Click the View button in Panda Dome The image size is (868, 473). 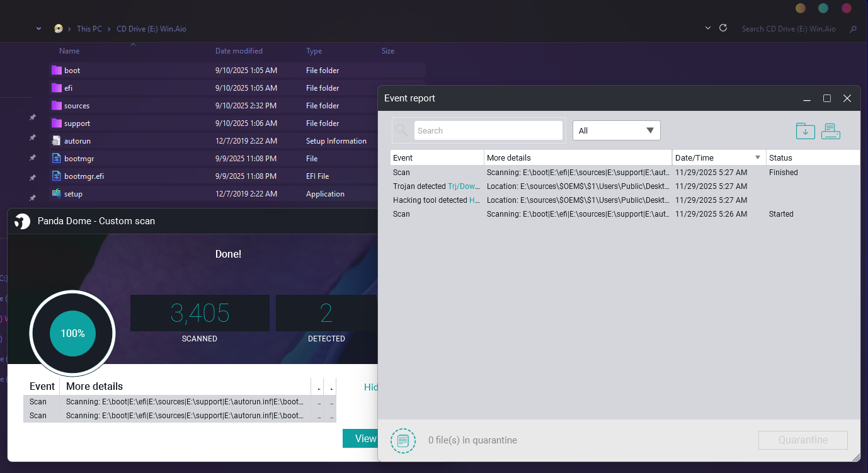click(360, 438)
